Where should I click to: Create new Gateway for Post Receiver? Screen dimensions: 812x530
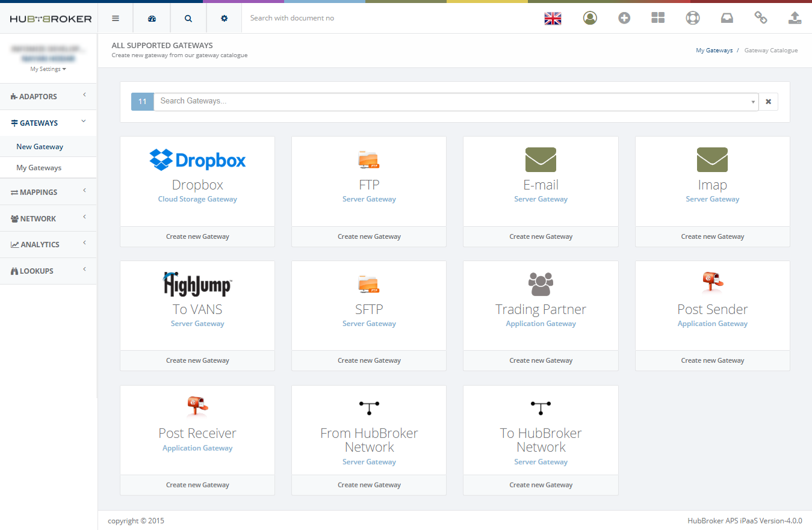197,485
